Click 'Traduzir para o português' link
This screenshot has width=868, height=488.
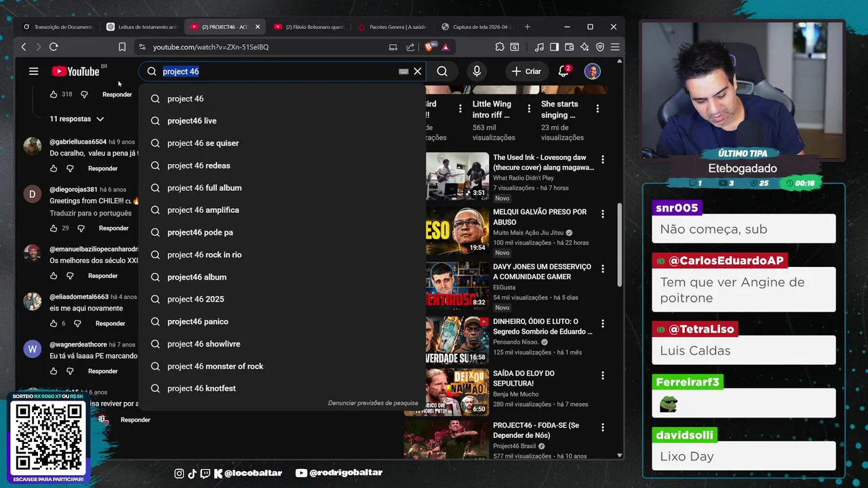tap(90, 213)
